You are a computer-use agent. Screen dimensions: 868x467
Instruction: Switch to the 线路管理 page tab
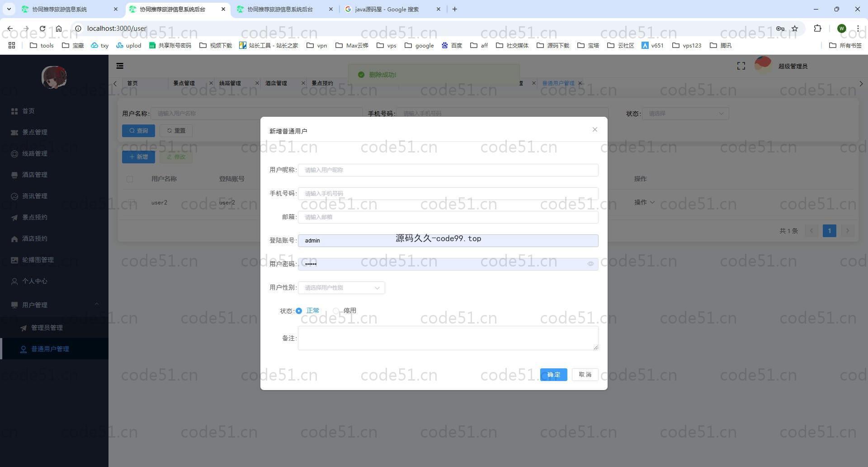click(x=230, y=83)
